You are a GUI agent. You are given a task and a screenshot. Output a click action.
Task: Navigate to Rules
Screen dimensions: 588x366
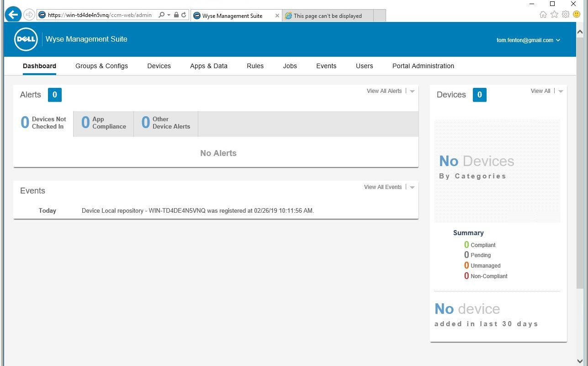pyautogui.click(x=255, y=66)
